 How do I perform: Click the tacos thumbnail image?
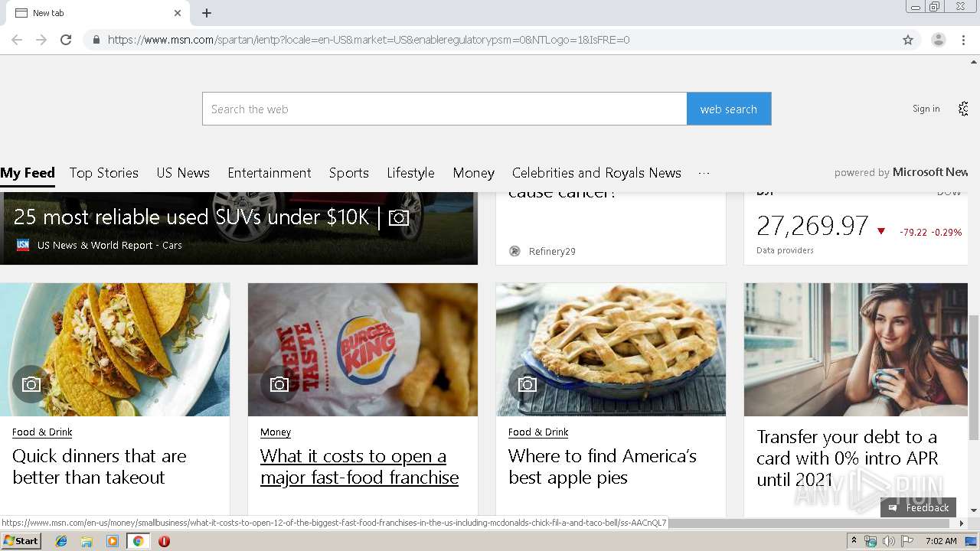pyautogui.click(x=115, y=350)
